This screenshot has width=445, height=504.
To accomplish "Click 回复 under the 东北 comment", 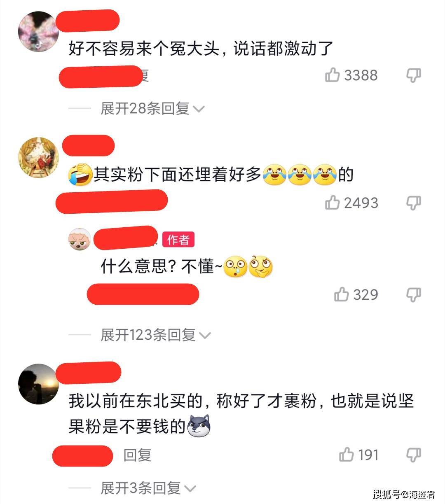I will [138, 455].
